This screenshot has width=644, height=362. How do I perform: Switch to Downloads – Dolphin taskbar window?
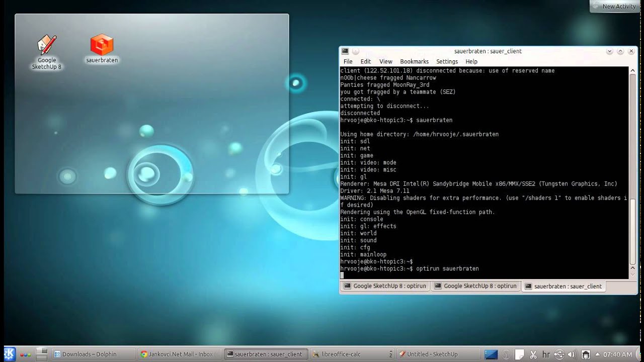[x=93, y=354]
